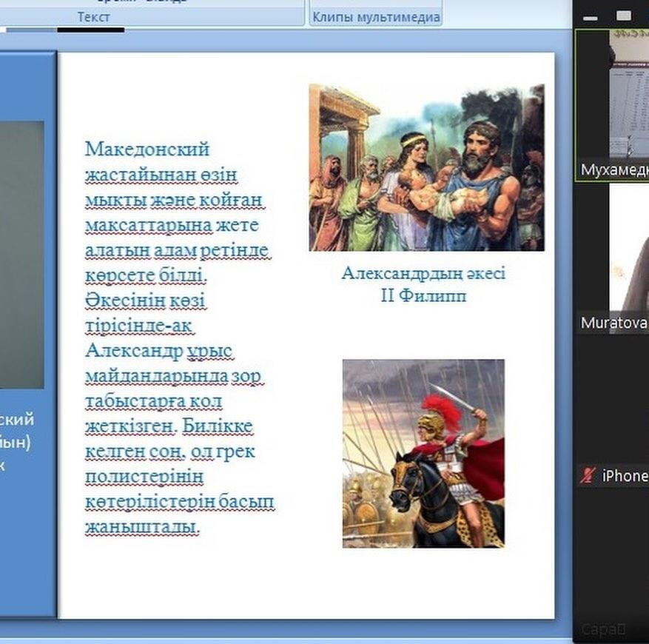
Task: Click the heading word Македонский
Action: click(147, 149)
